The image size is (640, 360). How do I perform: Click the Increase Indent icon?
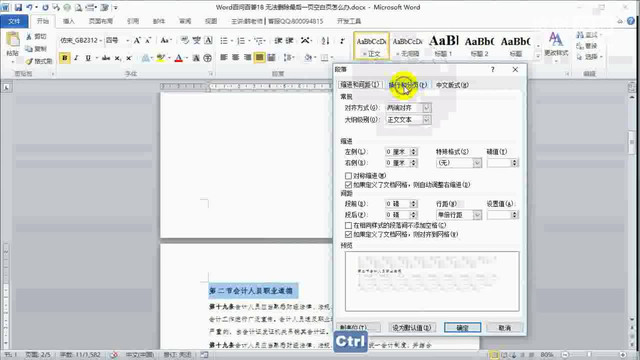pyautogui.click(x=289, y=40)
